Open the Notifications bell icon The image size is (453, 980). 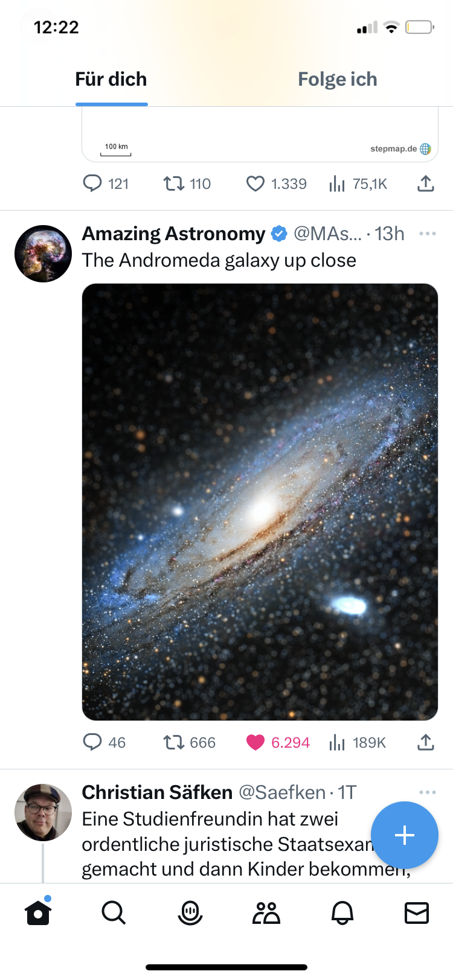[x=342, y=914]
